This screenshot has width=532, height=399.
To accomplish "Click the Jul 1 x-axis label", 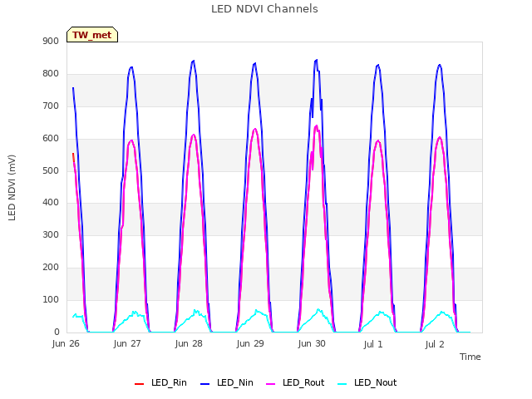I will coord(373,344).
